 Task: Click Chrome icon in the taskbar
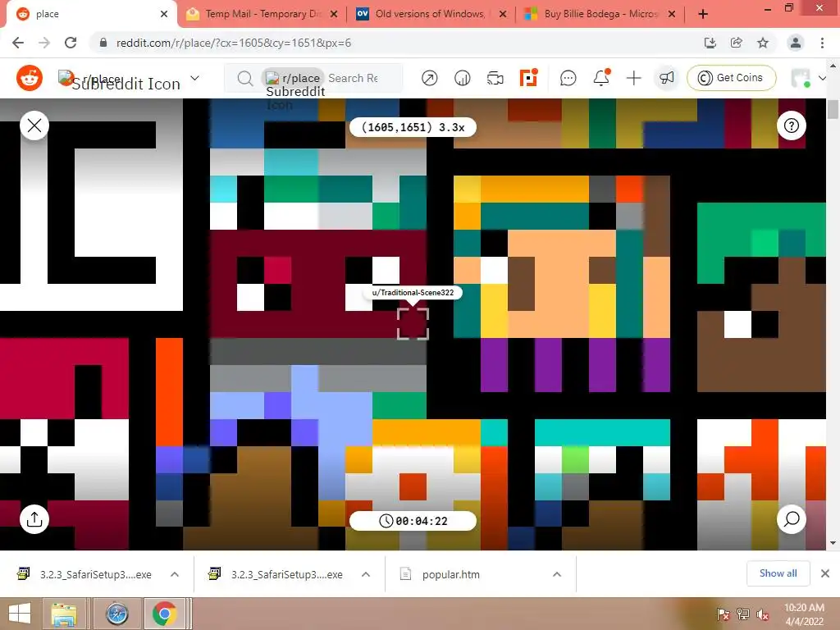click(x=164, y=614)
